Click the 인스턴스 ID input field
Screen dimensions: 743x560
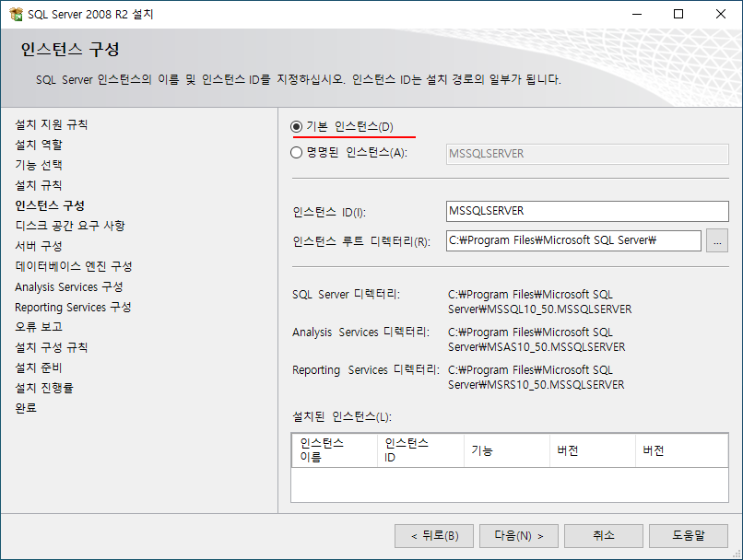587,211
